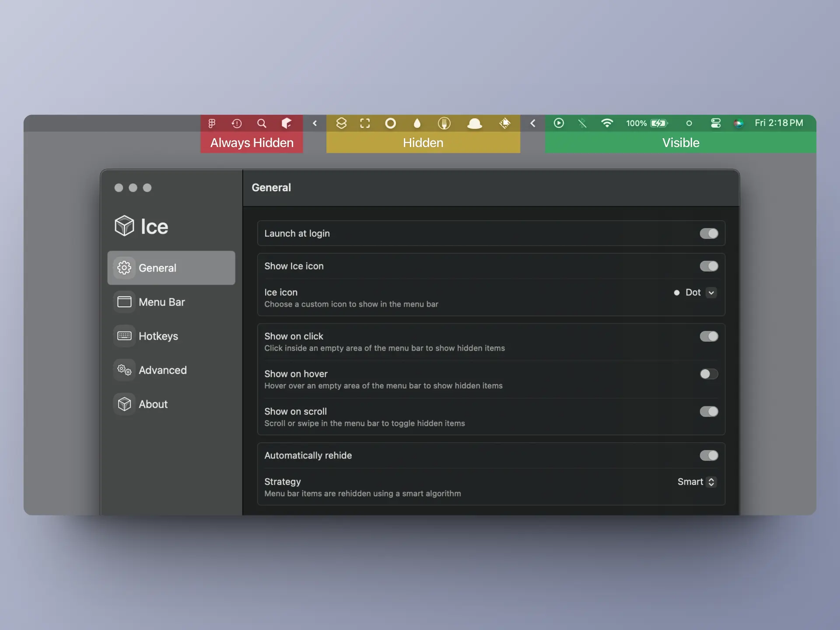Click the Ice dot icon in visible section
840x630 pixels.
(689, 123)
